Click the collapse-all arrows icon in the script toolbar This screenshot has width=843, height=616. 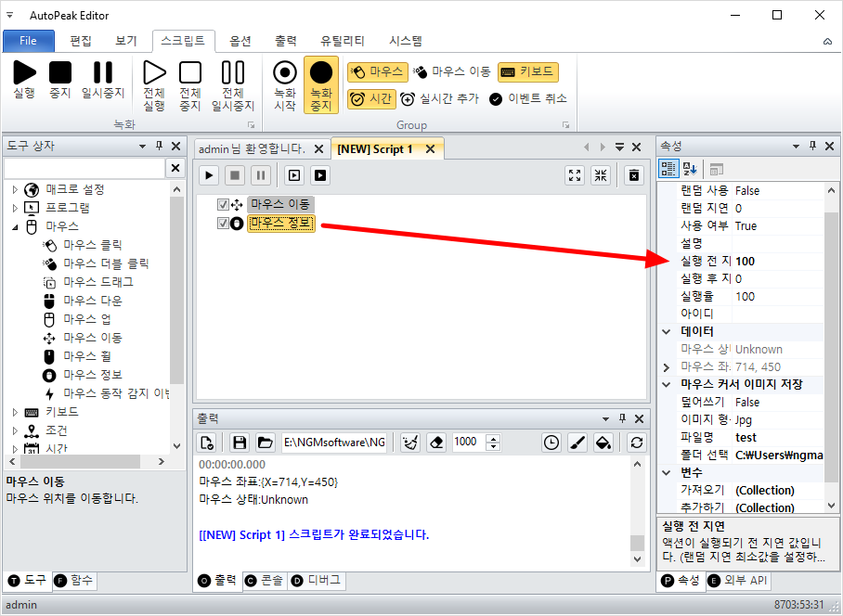coord(601,175)
